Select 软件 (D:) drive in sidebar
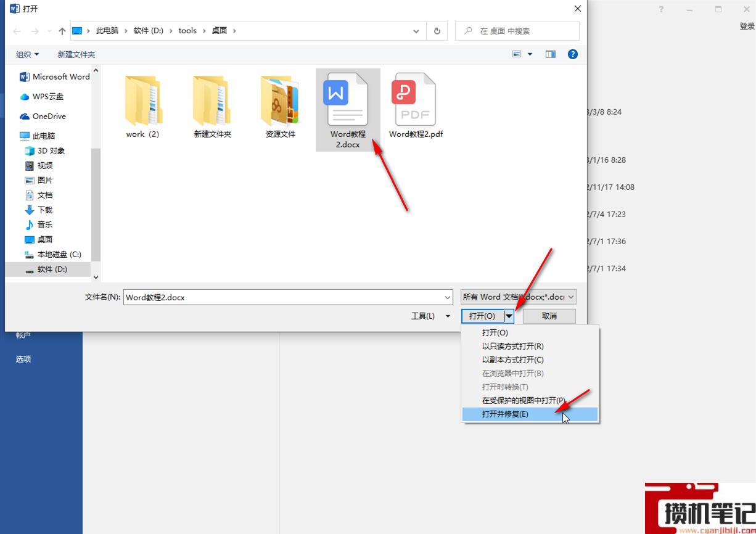The height and width of the screenshot is (534, 756). click(47, 269)
